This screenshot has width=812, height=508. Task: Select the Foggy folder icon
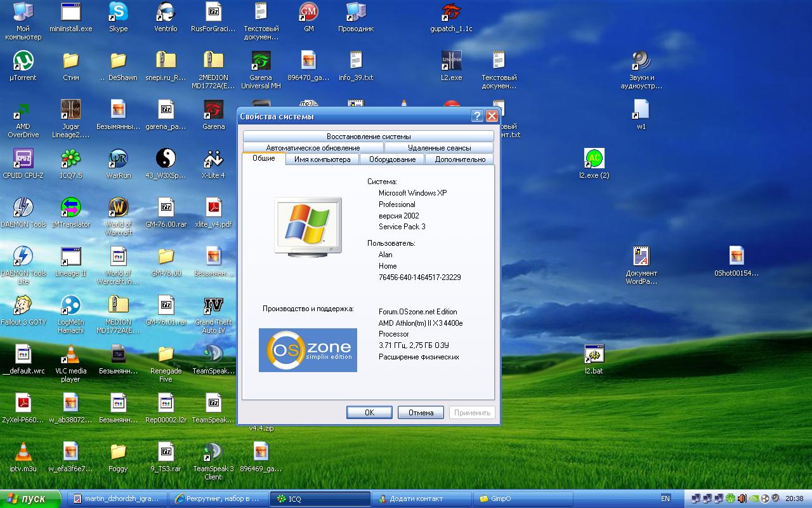click(118, 457)
